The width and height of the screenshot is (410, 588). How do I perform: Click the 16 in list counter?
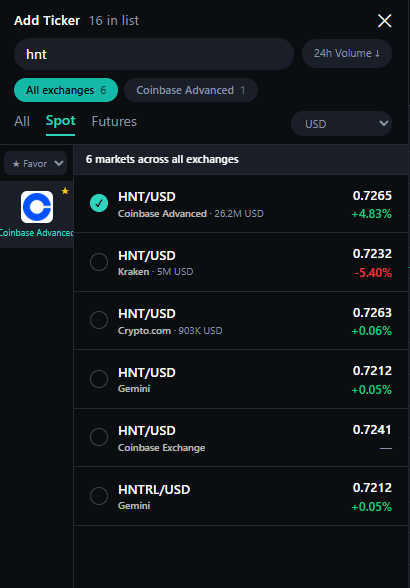point(114,21)
